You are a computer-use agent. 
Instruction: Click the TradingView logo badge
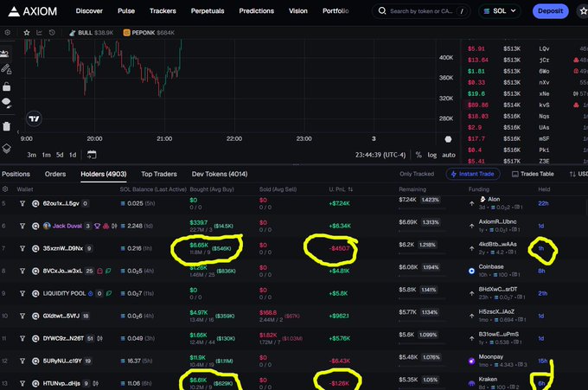(x=34, y=118)
